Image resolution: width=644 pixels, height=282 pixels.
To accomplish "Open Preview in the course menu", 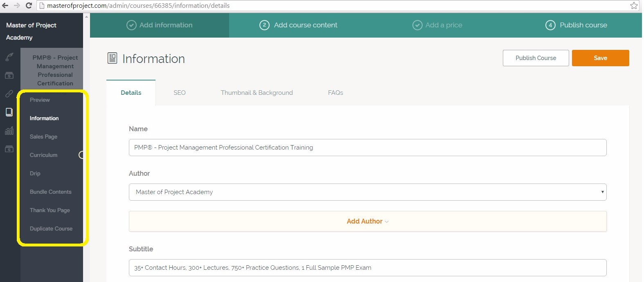I will (x=40, y=100).
